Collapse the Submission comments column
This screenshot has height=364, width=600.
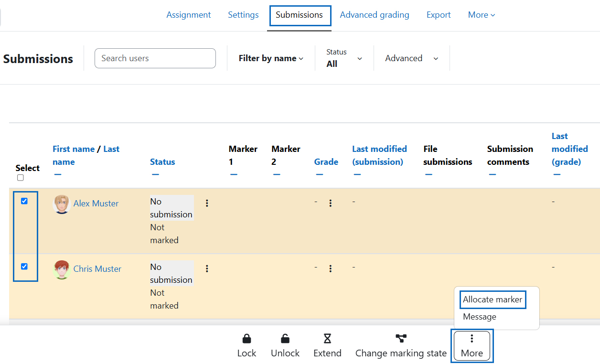pyautogui.click(x=493, y=174)
